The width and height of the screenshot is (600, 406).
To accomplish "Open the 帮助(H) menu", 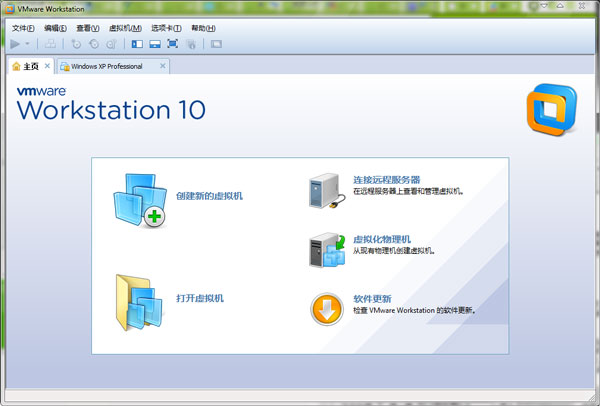I will point(203,28).
